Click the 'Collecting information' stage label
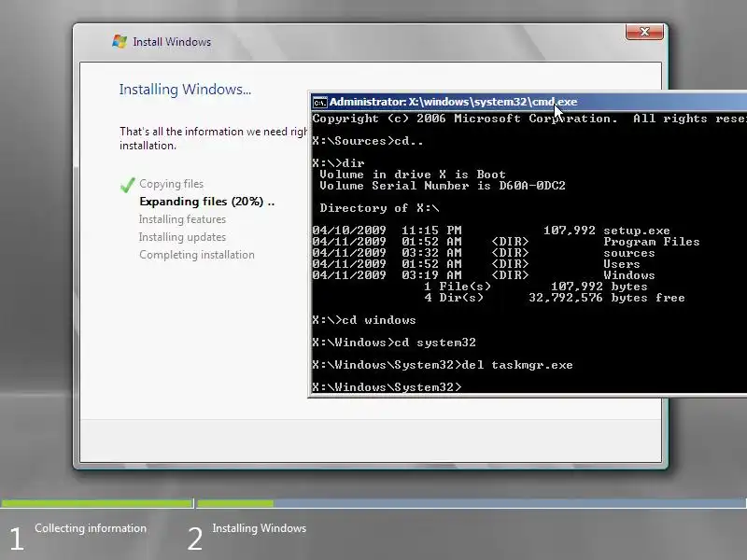The image size is (747, 560). pos(91,528)
